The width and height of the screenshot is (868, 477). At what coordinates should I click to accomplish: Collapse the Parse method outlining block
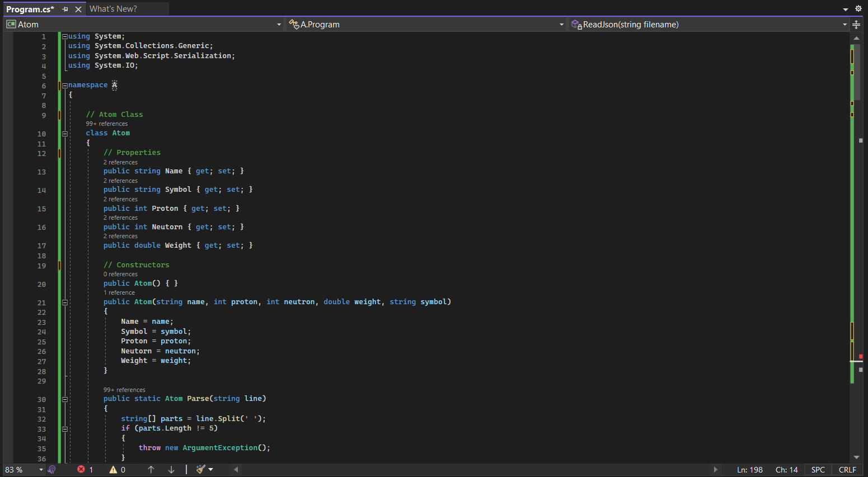click(65, 399)
